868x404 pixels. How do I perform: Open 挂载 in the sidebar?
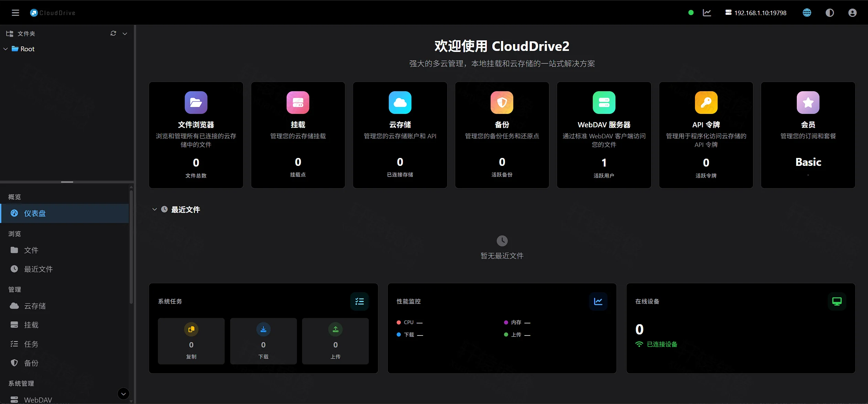pos(65,325)
